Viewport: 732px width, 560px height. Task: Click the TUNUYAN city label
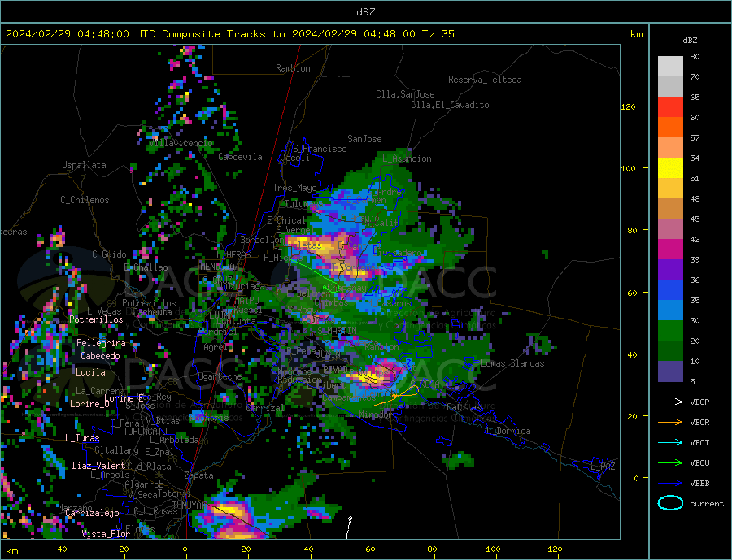tap(189, 506)
